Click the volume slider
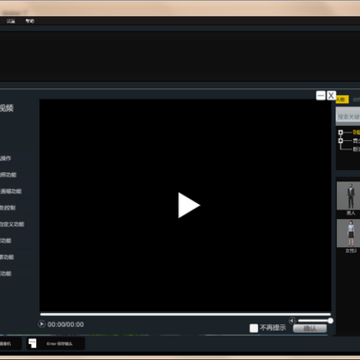 pyautogui.click(x=315, y=321)
